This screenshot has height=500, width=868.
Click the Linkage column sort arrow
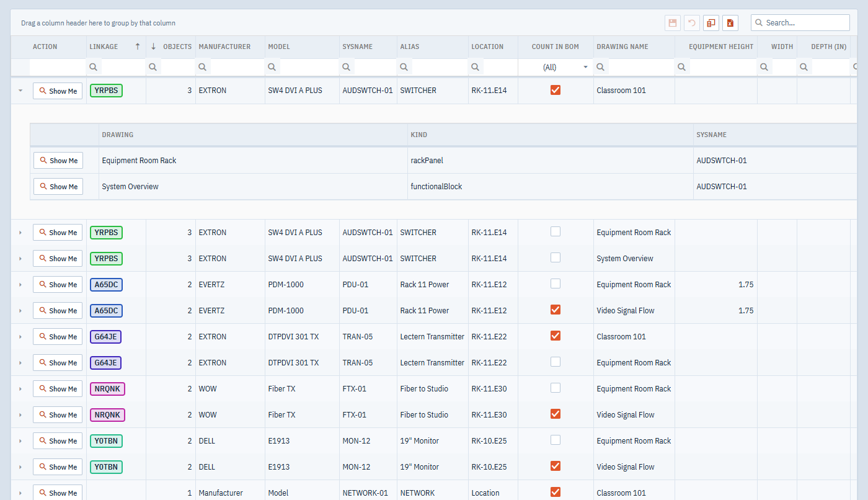(x=138, y=47)
